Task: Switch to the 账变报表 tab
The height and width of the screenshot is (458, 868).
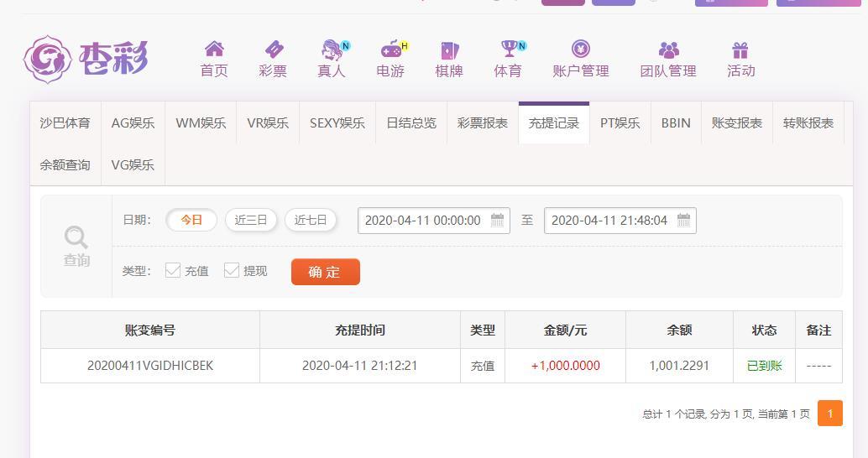Action: 737,122
